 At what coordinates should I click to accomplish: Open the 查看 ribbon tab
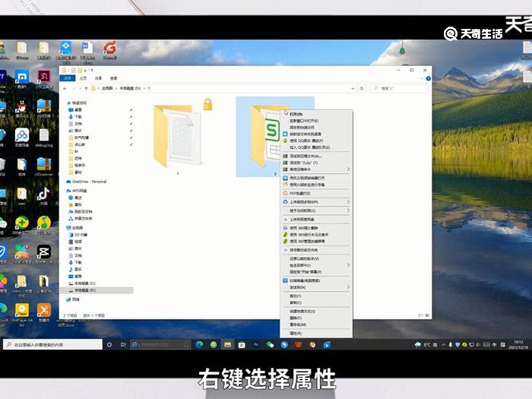pos(114,78)
